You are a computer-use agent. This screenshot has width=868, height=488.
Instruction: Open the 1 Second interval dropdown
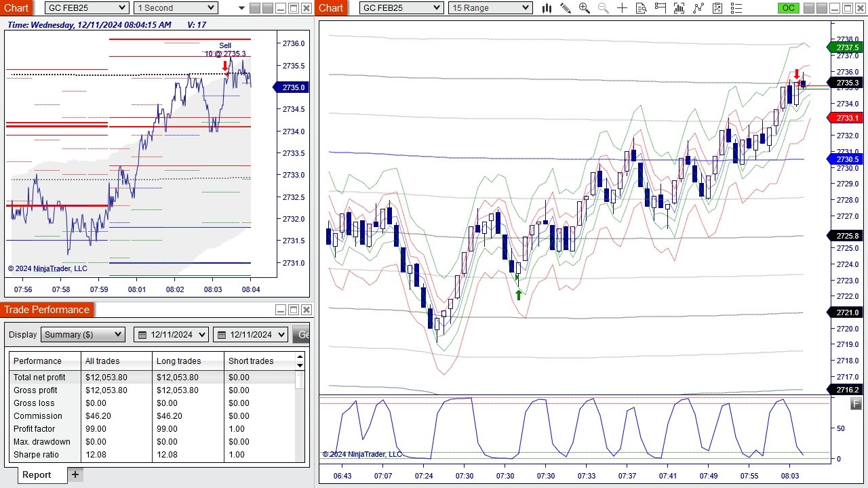tap(175, 8)
